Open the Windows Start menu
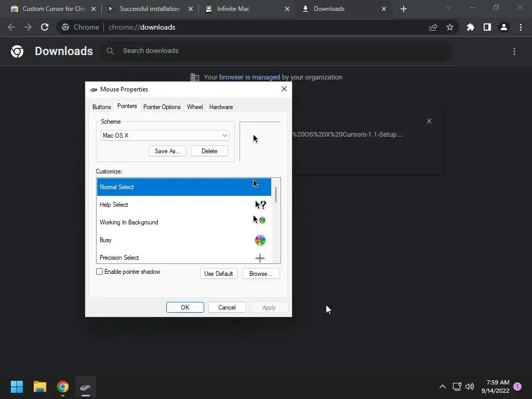532x399 pixels. coord(17,387)
